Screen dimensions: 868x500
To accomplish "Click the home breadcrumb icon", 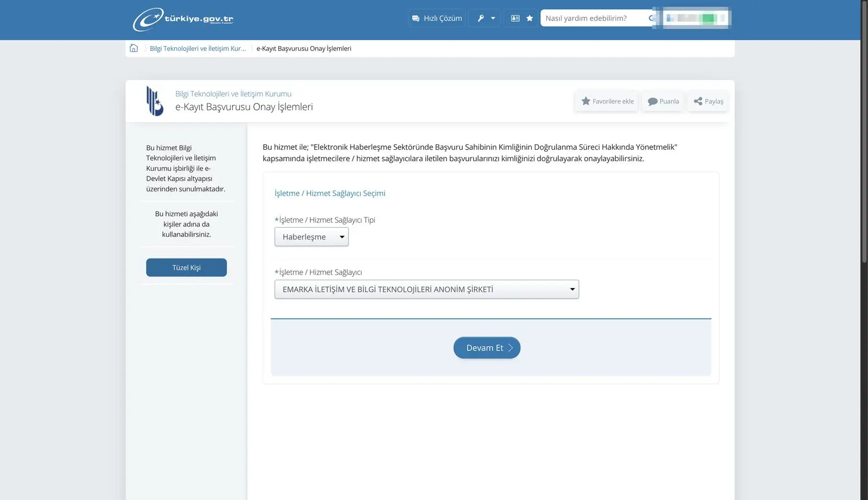I will tap(134, 48).
